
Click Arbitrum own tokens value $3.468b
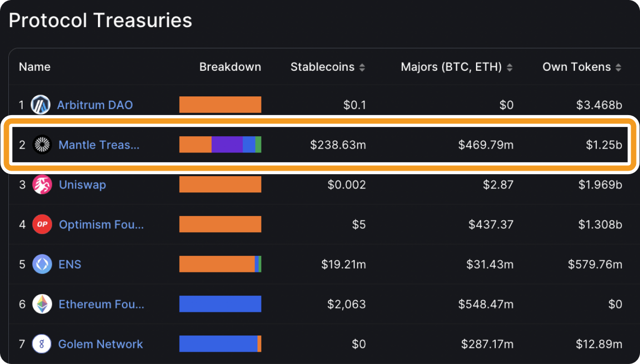tap(600, 105)
